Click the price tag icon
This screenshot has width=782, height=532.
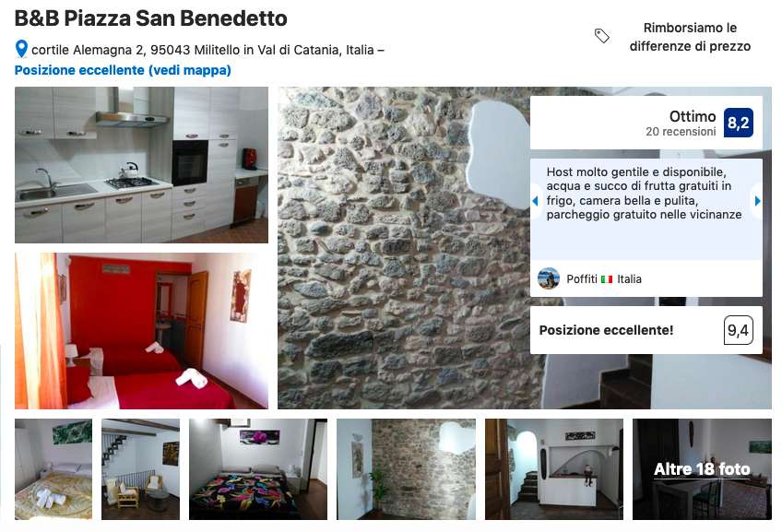pos(602,36)
